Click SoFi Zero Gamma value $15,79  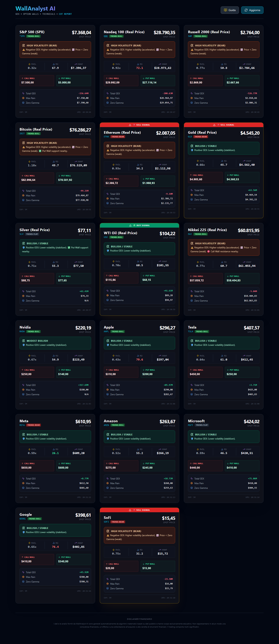click(x=169, y=588)
